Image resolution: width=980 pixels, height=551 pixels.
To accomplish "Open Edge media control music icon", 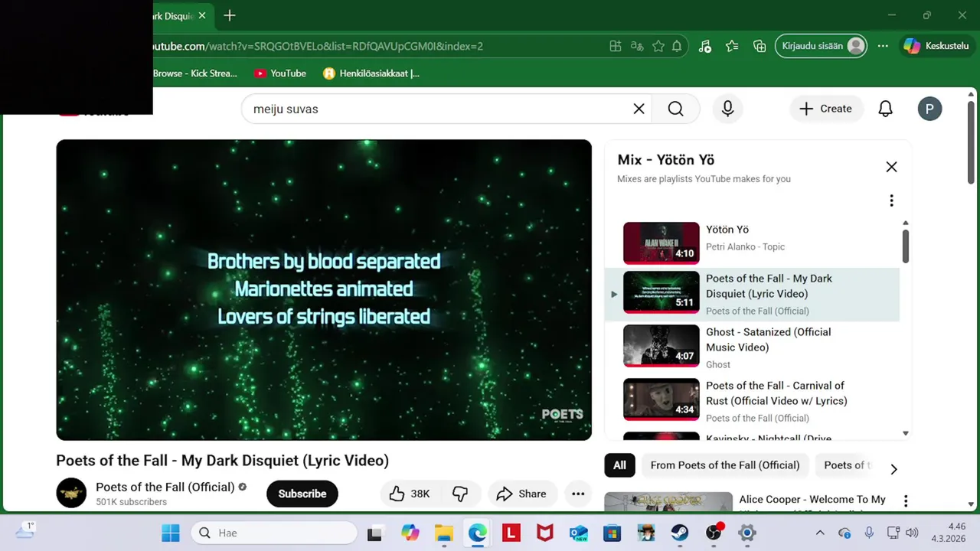I will tap(704, 46).
